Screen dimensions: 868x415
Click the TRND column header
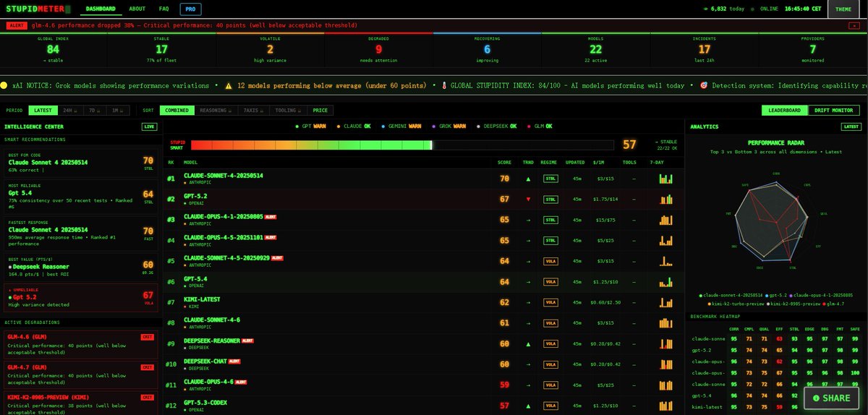[527, 162]
